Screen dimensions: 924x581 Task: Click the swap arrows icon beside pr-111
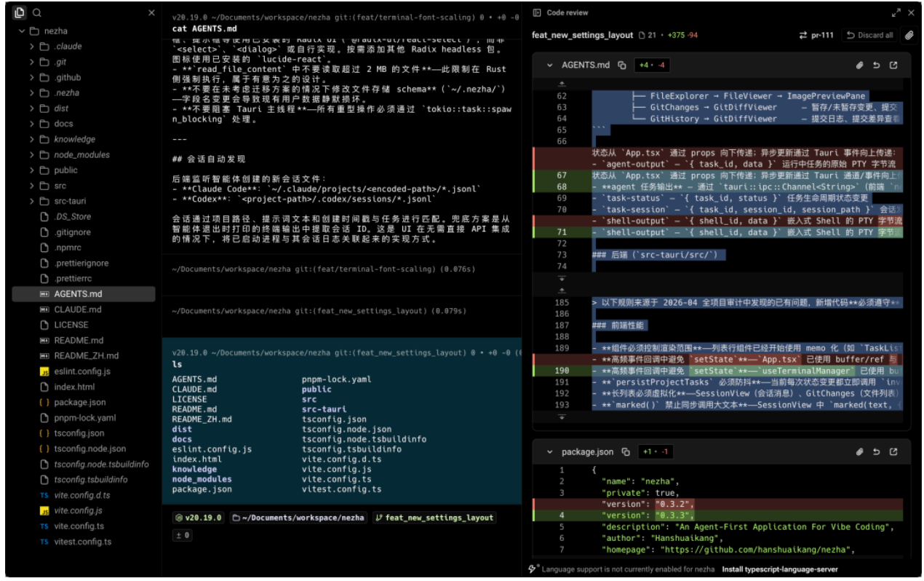click(x=803, y=35)
